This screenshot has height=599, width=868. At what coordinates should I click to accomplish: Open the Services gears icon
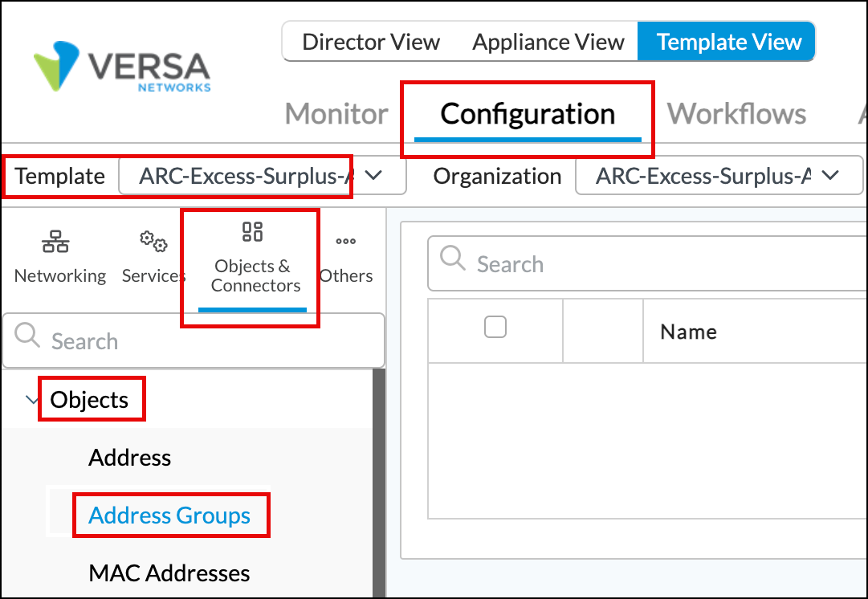153,241
